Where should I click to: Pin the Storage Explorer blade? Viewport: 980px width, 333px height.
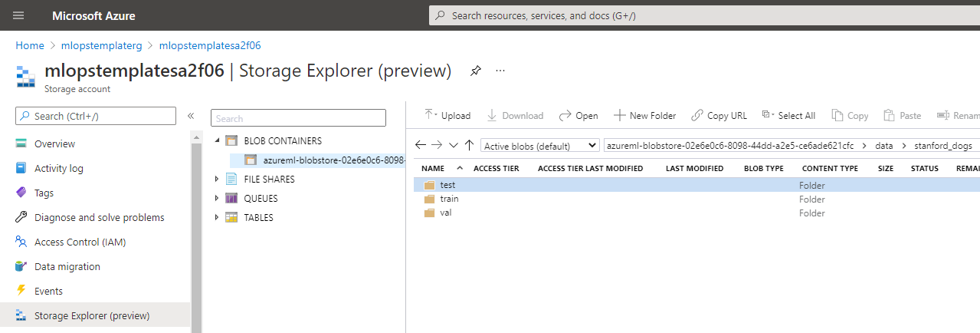(x=476, y=71)
